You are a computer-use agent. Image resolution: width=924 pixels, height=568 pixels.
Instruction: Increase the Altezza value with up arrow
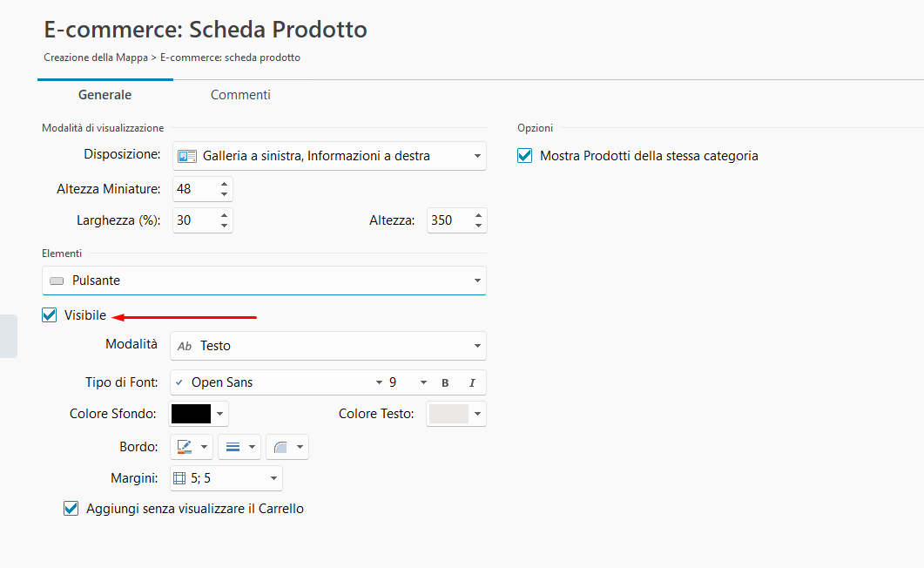(478, 215)
